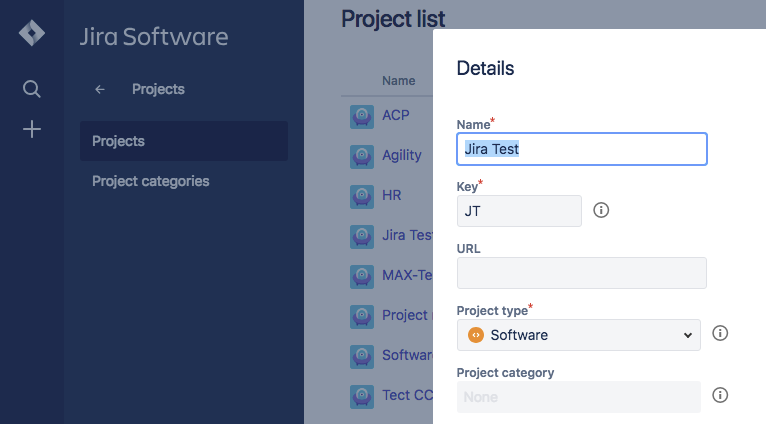Image resolution: width=766 pixels, height=424 pixels.
Task: Click the info icon beside Project type
Action: 719,334
